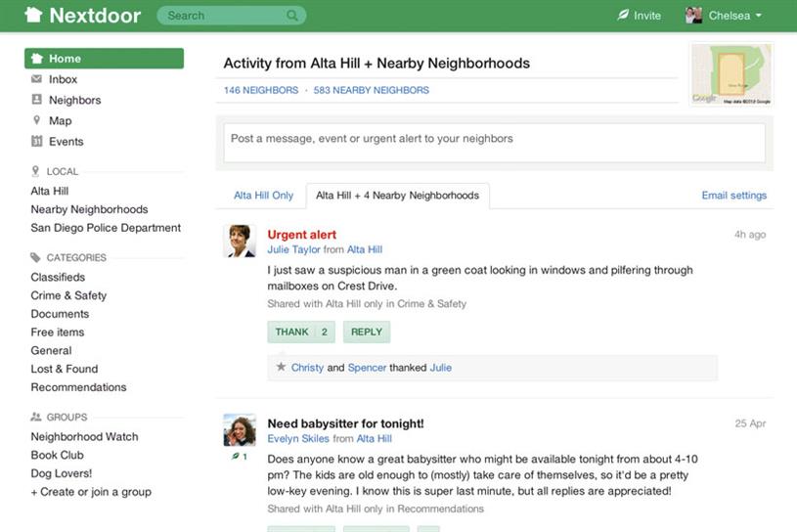Click the THANK button on urgent alert
The width and height of the screenshot is (797, 532).
coord(301,332)
